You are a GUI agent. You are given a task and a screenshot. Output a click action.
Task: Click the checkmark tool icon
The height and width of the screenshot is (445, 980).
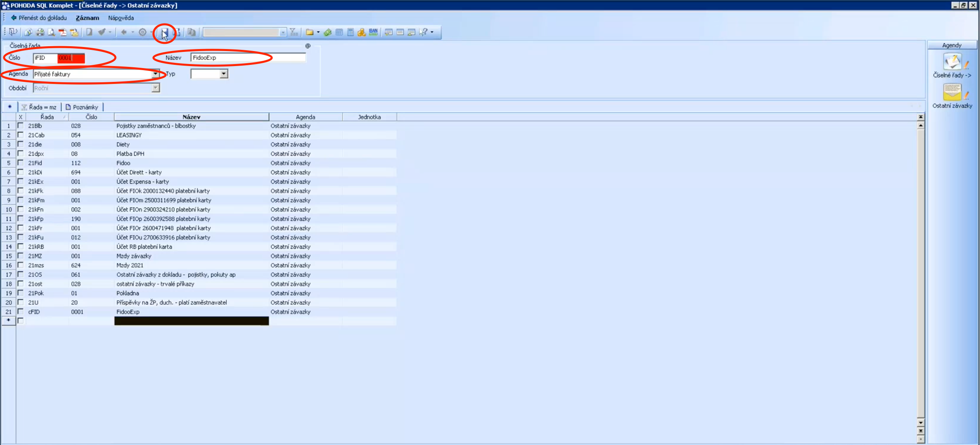pyautogui.click(x=102, y=32)
